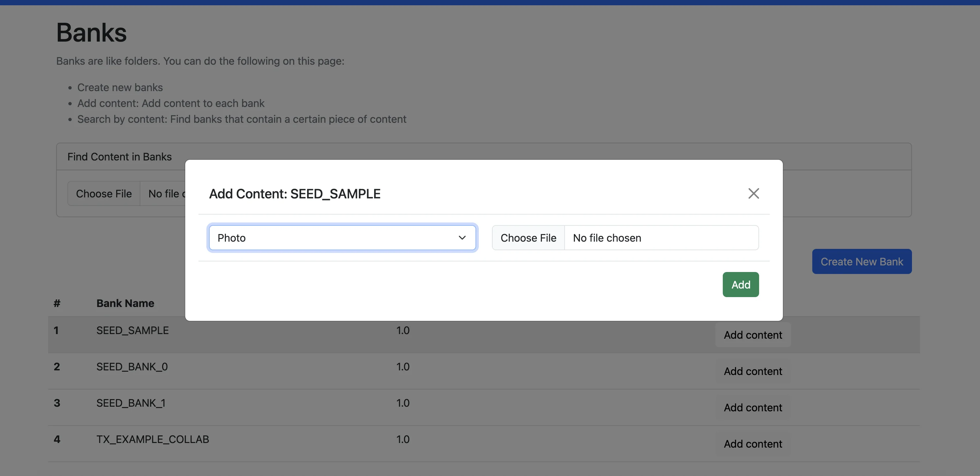Click the 'Search by content' bullet text

pyautogui.click(x=242, y=119)
